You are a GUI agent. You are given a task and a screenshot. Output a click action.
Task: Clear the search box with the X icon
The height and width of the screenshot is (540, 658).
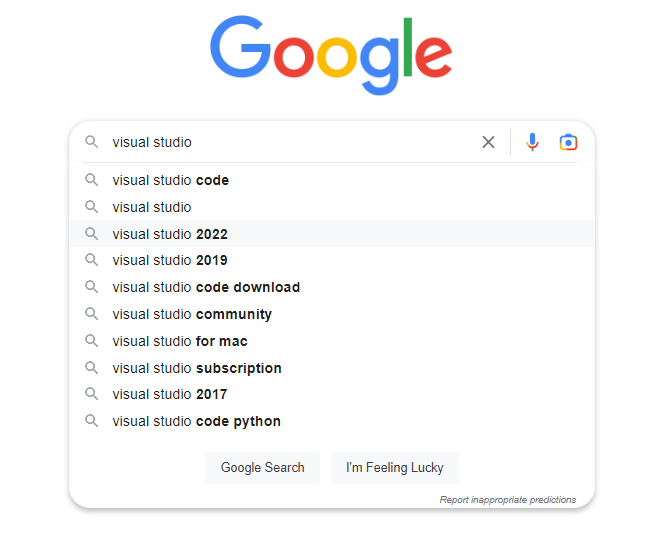(488, 142)
